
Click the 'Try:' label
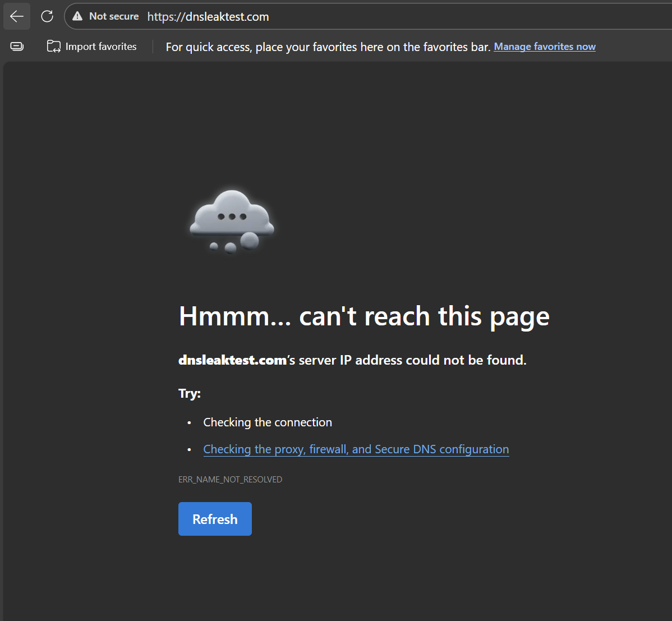[190, 393]
